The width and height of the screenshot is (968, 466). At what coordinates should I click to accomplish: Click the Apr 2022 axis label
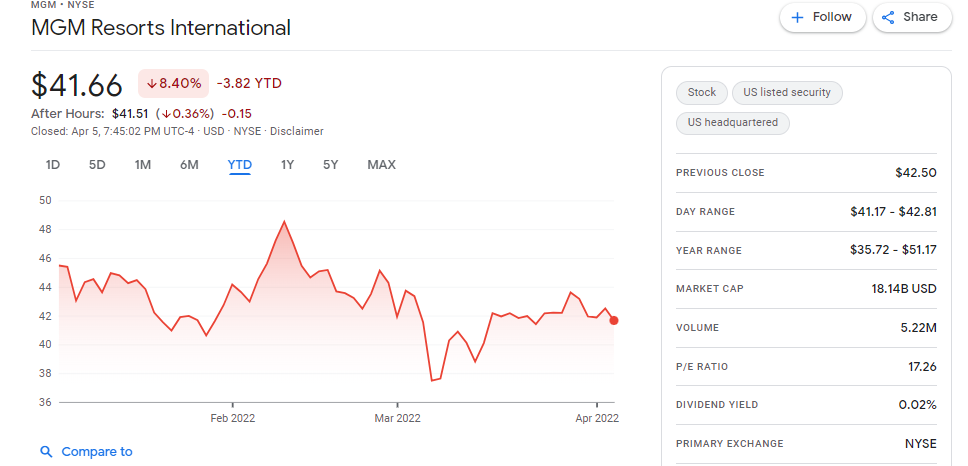[597, 418]
